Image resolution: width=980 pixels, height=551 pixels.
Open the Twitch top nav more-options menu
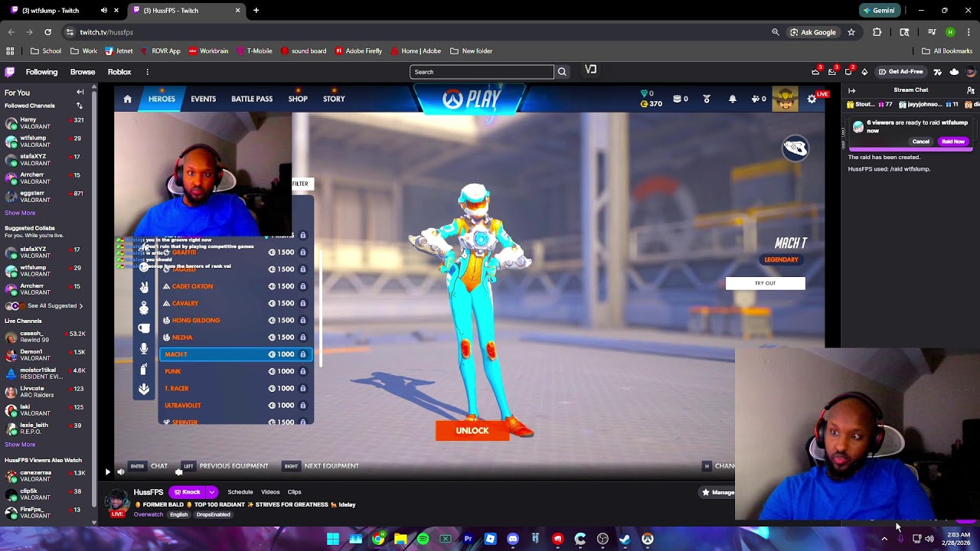click(147, 72)
